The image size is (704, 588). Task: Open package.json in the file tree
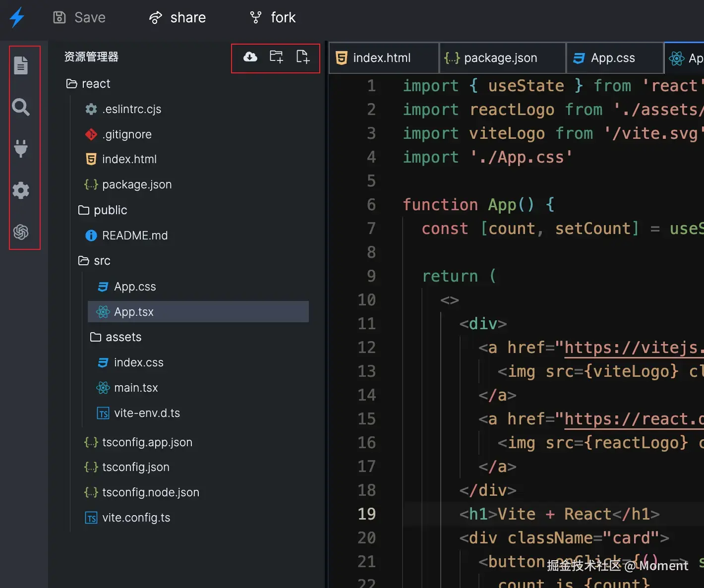(128, 184)
